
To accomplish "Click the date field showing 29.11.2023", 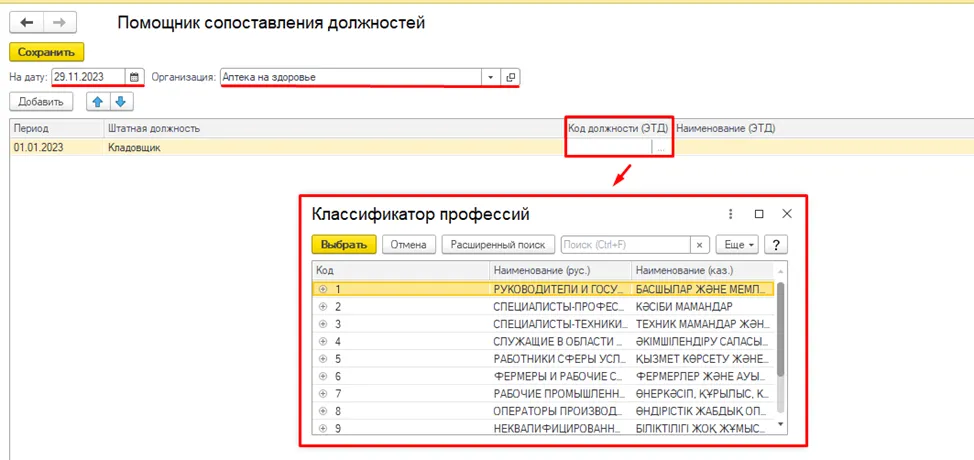I will coord(89,77).
